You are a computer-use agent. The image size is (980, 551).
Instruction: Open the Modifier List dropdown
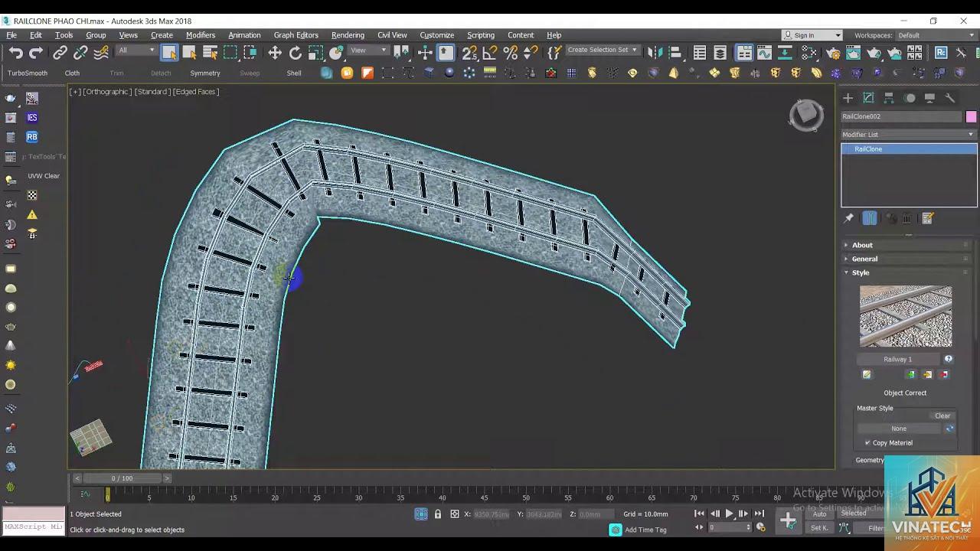(909, 134)
